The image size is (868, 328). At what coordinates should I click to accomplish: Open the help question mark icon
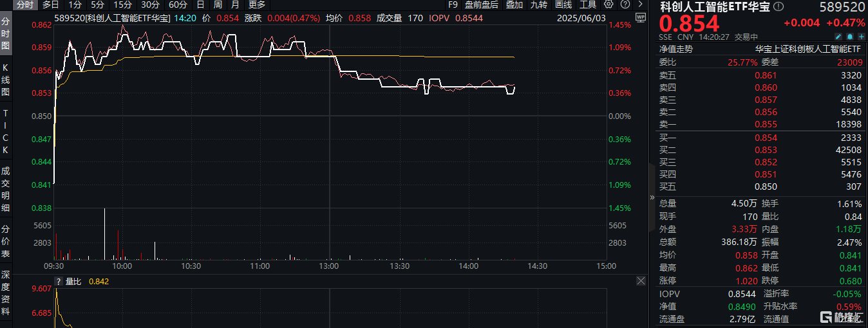(624, 5)
